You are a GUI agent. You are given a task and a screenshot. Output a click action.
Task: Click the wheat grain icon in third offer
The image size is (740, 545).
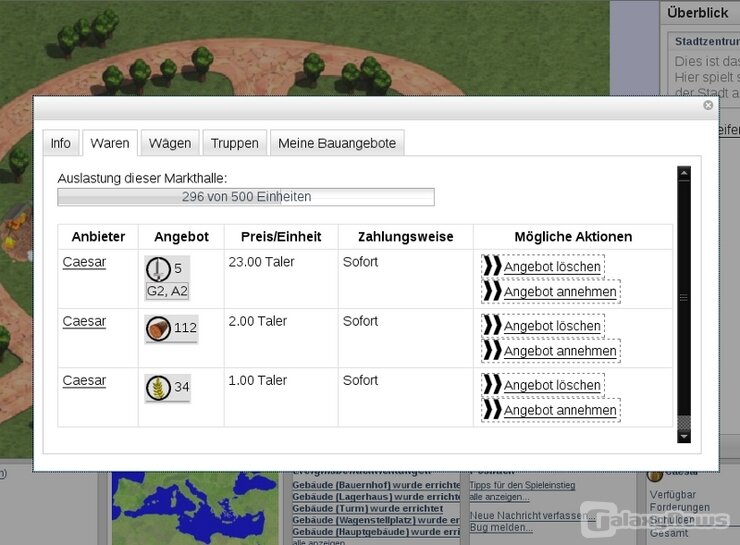click(158, 387)
